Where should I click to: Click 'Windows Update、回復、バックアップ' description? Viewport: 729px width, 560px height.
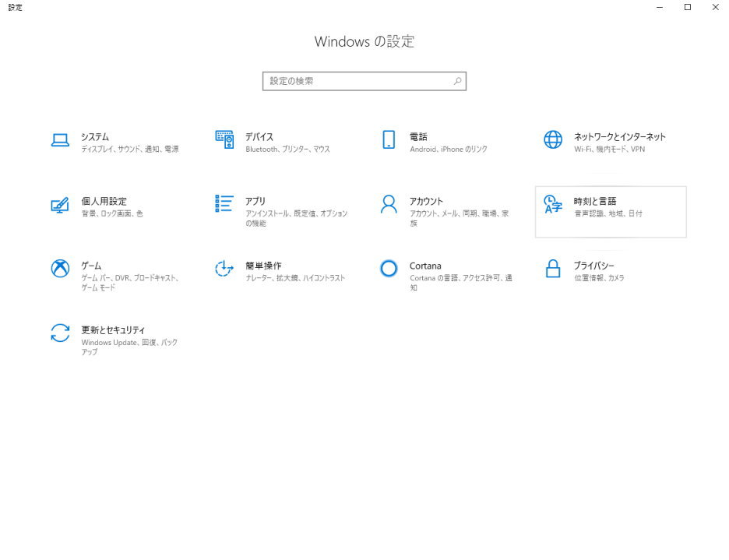coord(129,347)
